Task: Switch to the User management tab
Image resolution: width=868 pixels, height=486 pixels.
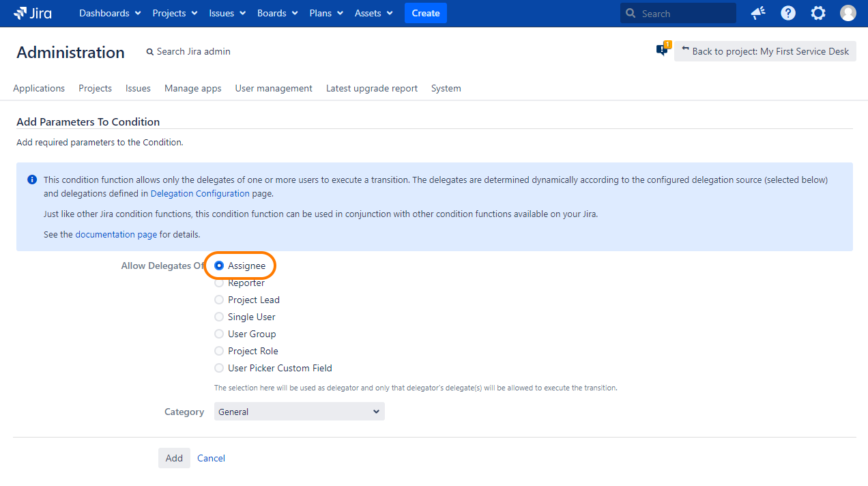Action: click(274, 88)
